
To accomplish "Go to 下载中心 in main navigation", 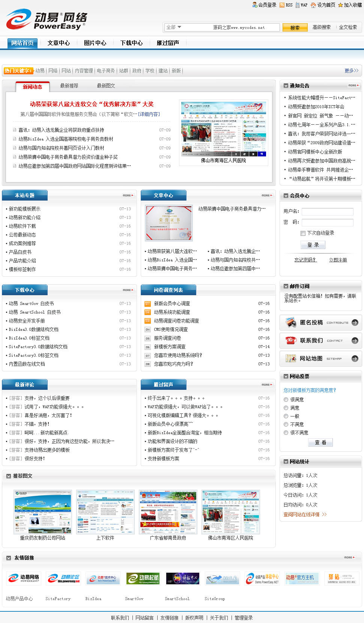I will click(x=131, y=43).
